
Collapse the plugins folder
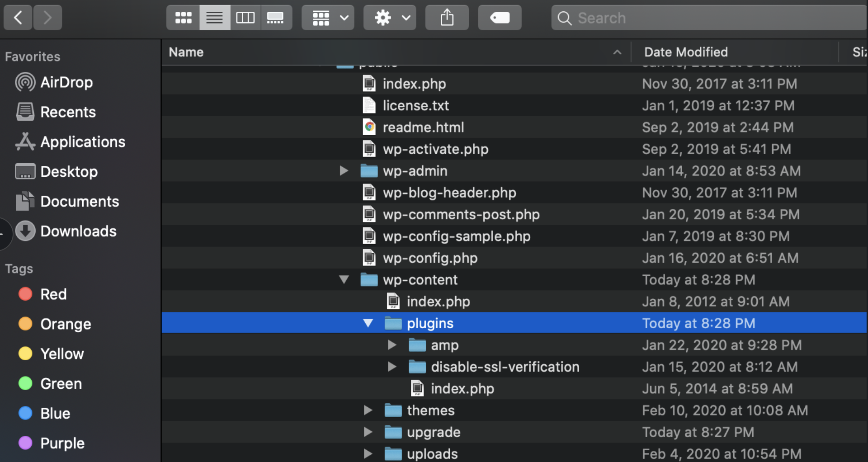368,323
